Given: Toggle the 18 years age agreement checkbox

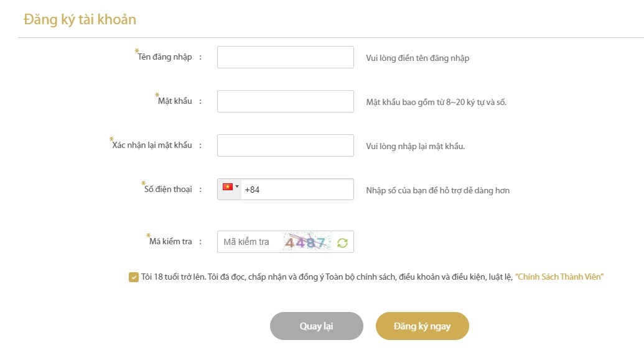Looking at the screenshot, I should pos(133,277).
